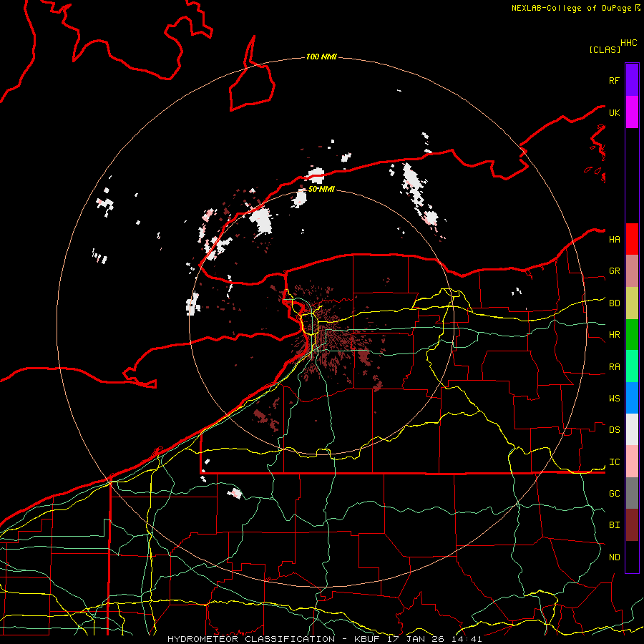Click the GC gray legend swatch
Viewport: 644px width, 644px height.
coord(632,493)
